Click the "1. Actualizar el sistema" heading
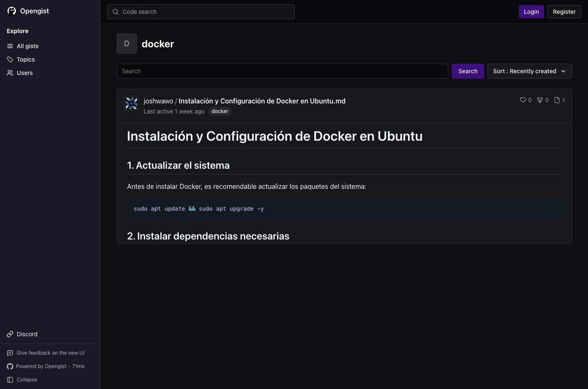This screenshot has height=389, width=588. click(178, 165)
